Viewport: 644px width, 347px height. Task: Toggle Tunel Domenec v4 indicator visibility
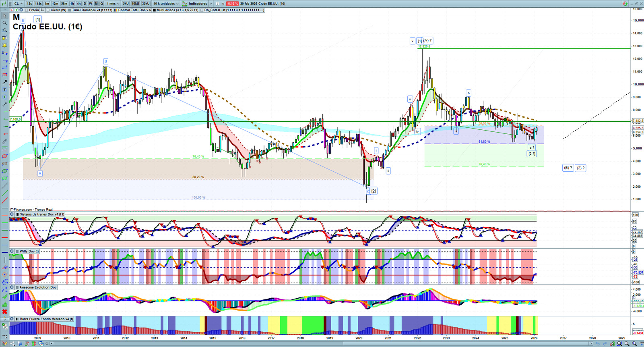pyautogui.click(x=70, y=10)
